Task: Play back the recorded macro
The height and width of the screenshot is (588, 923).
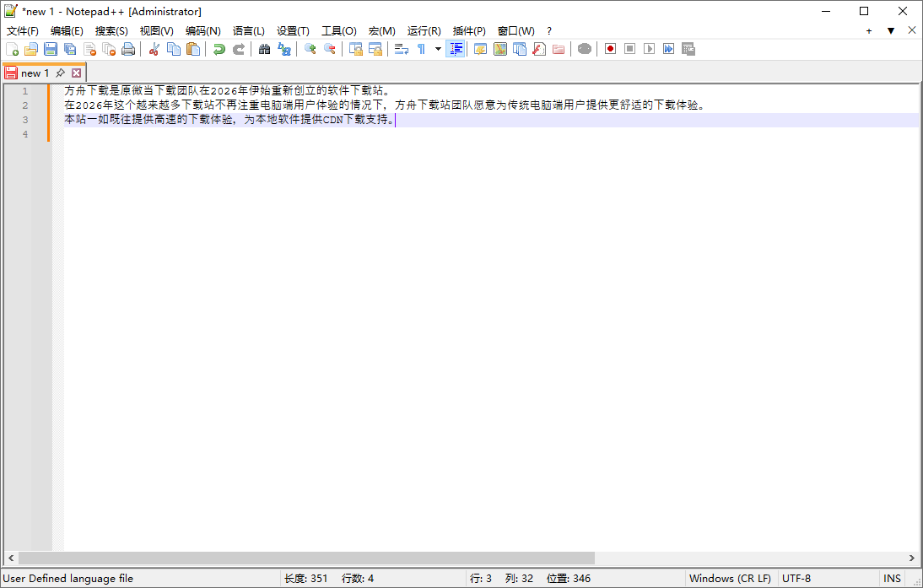Action: click(x=650, y=49)
